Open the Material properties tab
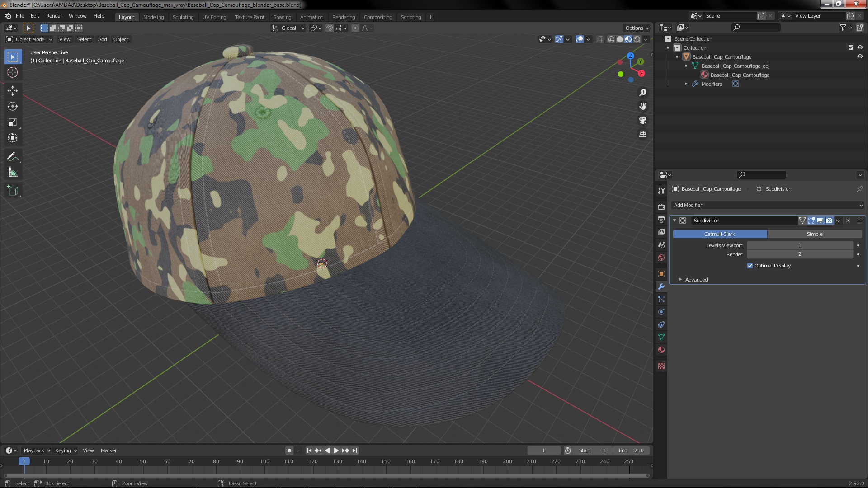 coord(661,350)
